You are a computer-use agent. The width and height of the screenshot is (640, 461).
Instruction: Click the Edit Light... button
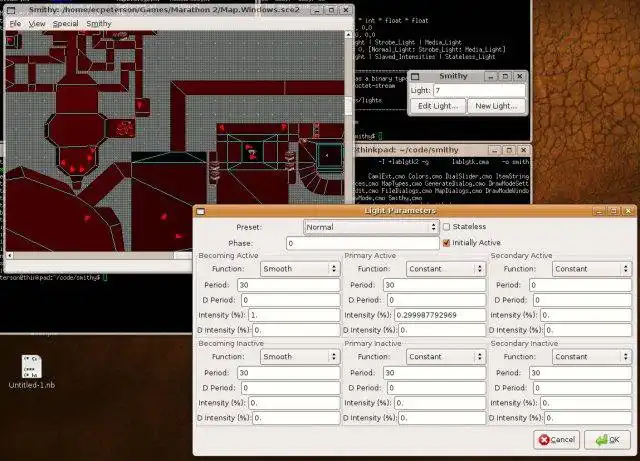click(x=438, y=106)
